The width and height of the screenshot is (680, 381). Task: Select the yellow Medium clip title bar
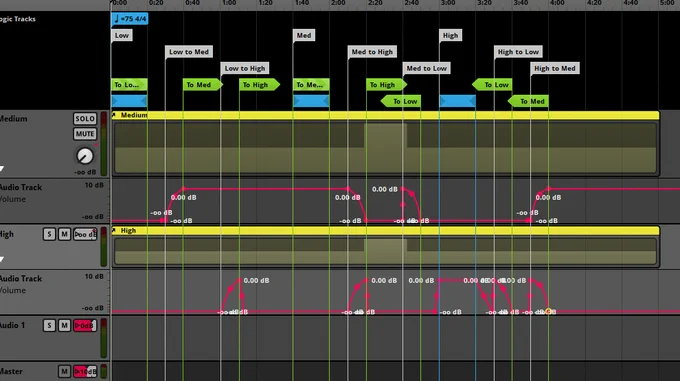[386, 115]
